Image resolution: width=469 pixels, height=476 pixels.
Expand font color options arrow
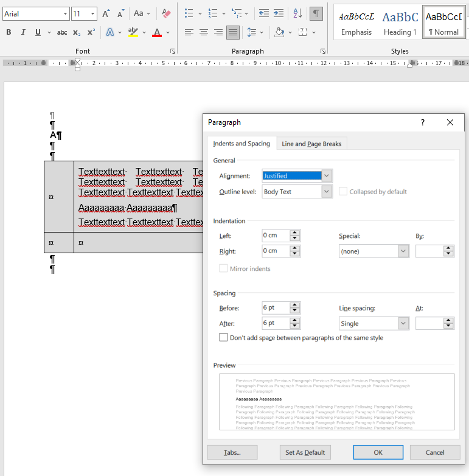[x=168, y=32]
